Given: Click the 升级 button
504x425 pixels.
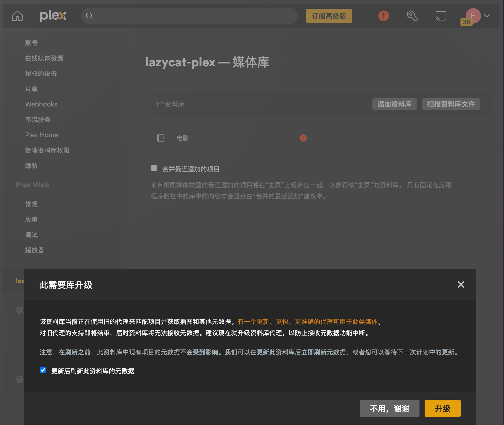Looking at the screenshot, I should pyautogui.click(x=442, y=408).
